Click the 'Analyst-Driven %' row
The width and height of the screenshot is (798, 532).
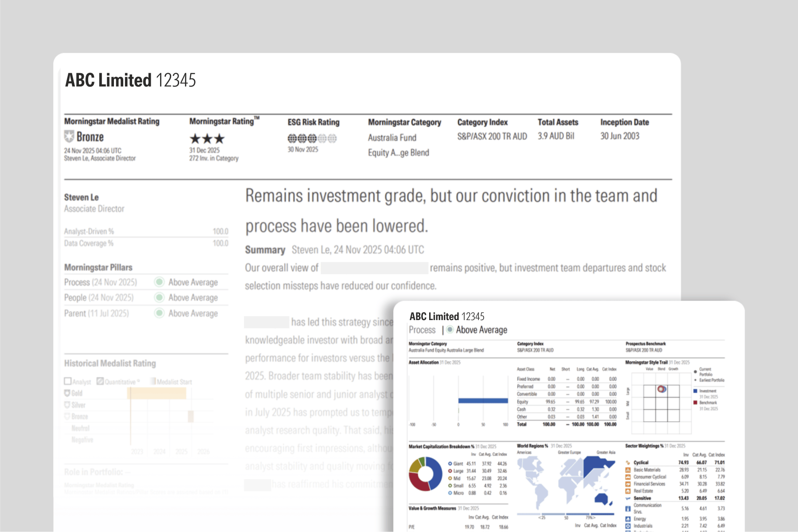tap(146, 231)
